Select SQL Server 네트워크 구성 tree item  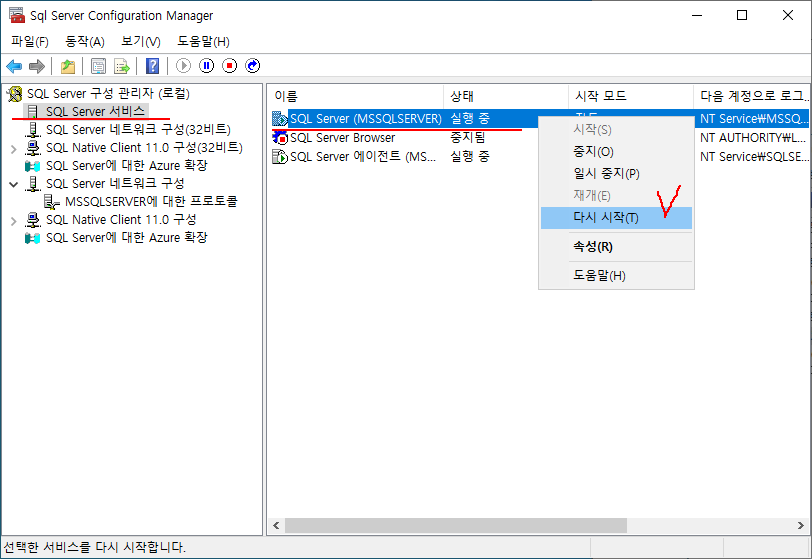tap(115, 183)
